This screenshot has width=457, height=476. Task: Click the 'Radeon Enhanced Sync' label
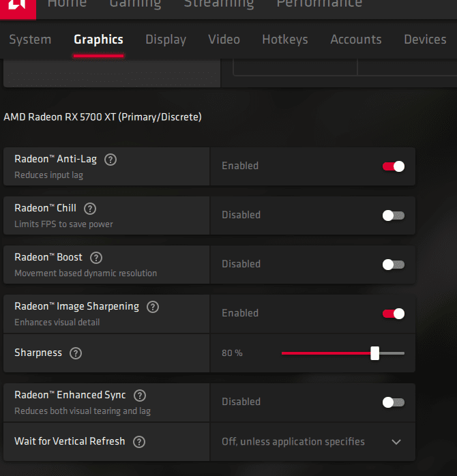coord(70,395)
